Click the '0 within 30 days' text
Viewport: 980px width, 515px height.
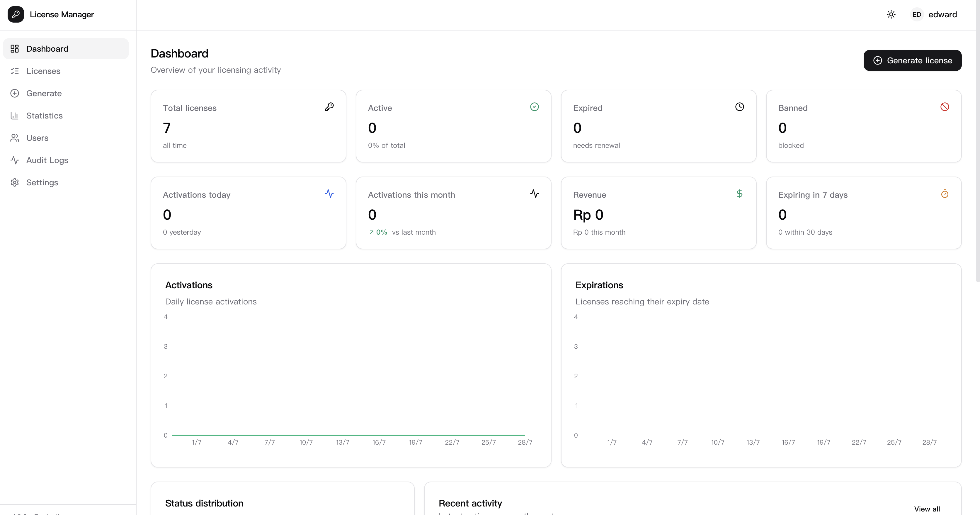click(805, 232)
